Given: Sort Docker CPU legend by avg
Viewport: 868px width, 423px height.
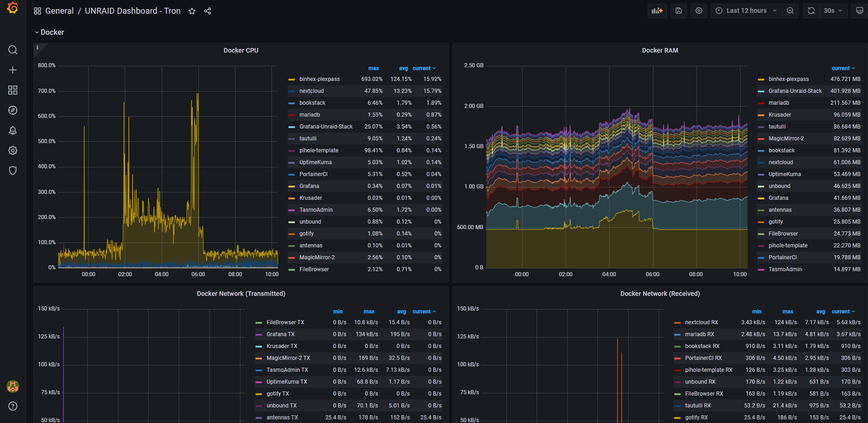Looking at the screenshot, I should point(403,68).
